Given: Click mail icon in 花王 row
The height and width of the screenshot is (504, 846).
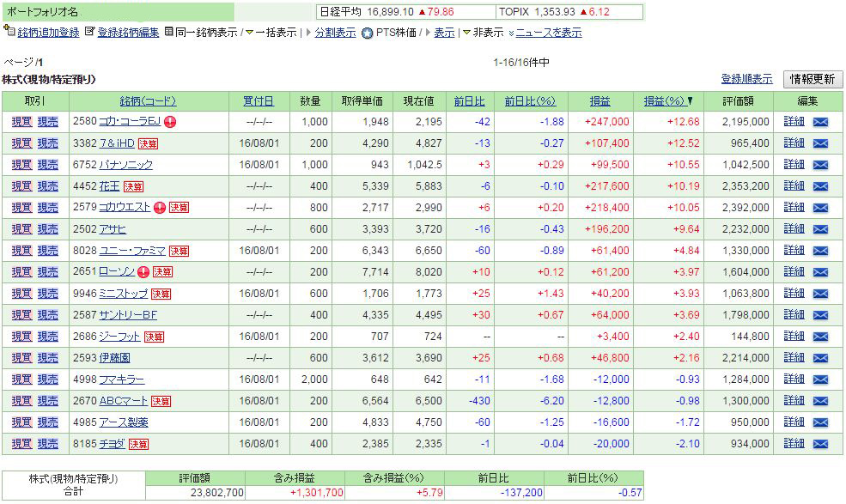Looking at the screenshot, I should coord(820,186).
